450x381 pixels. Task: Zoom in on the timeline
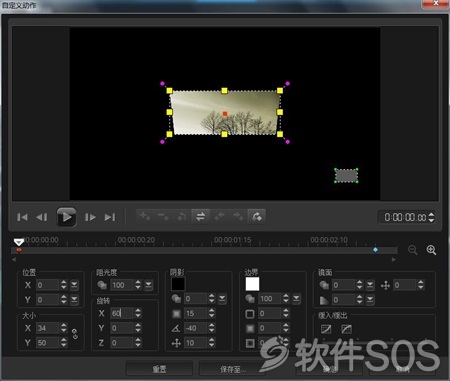431,250
